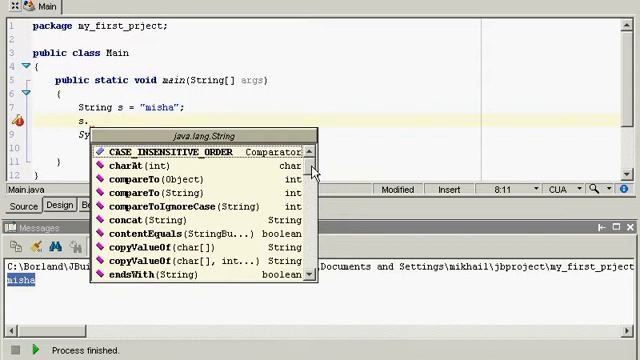Click the Main.java file name in status bar

26,189
